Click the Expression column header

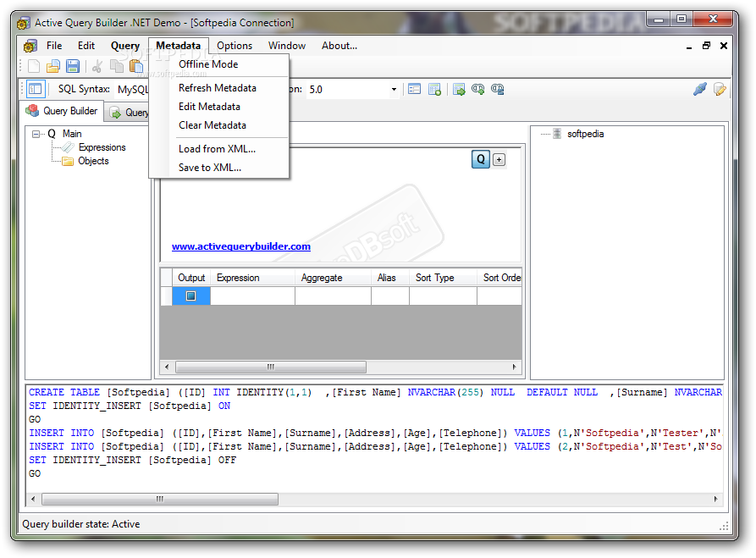(252, 278)
